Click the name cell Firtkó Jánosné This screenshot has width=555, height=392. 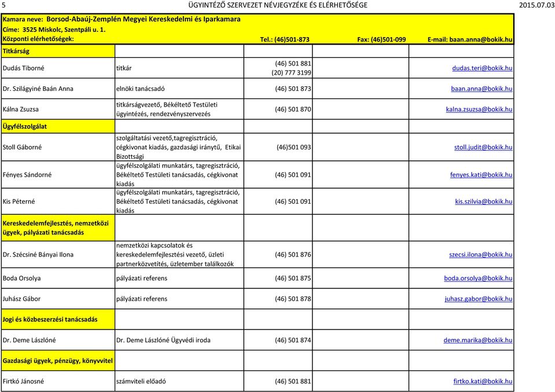coord(58,381)
